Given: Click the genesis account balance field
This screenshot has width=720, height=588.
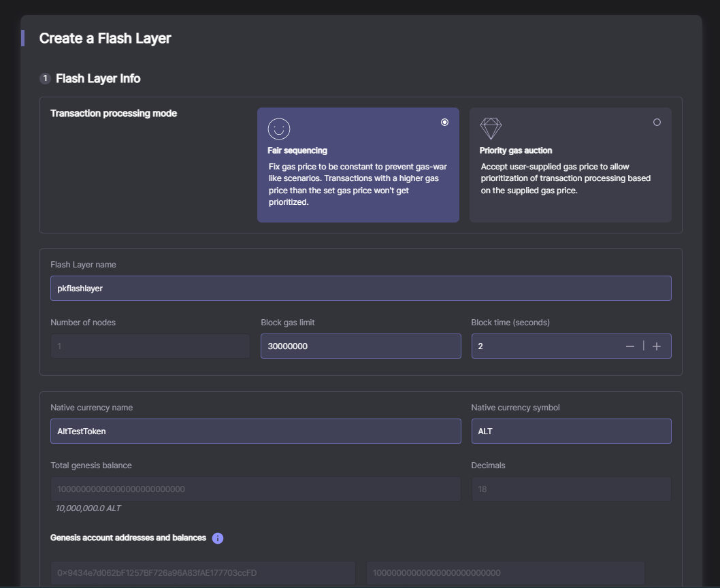Looking at the screenshot, I should 505,573.
